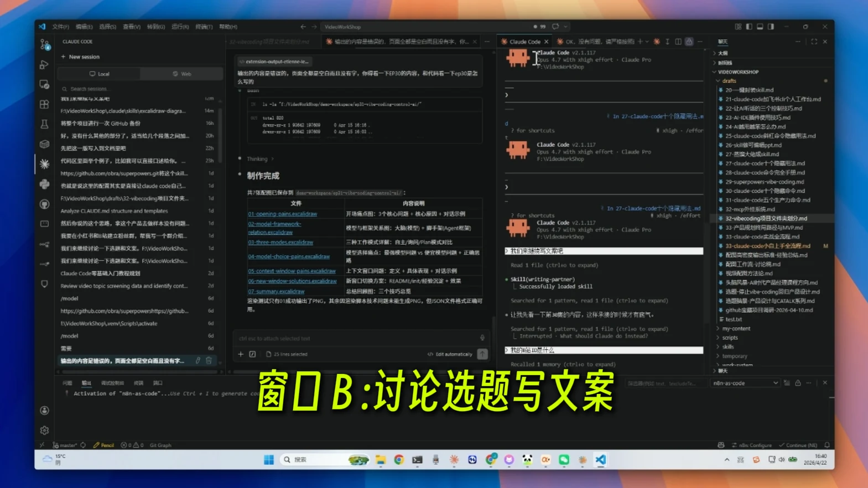Open Windows Start menu
The width and height of the screenshot is (868, 488).
[x=269, y=460]
